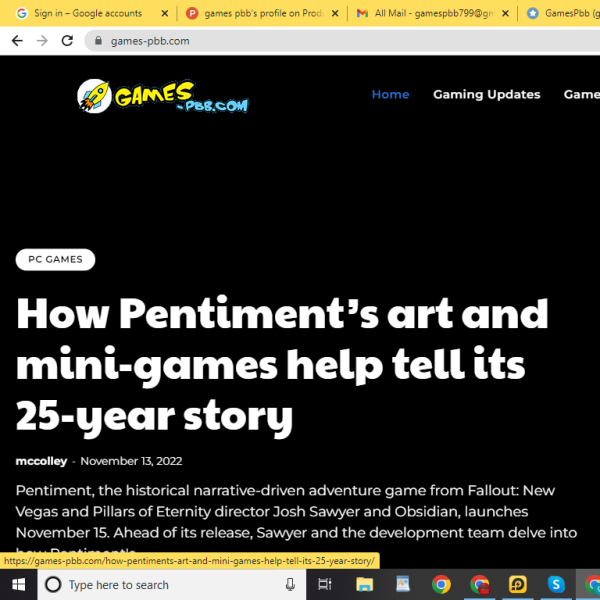
Task: Click the padlock site info icon
Action: tap(97, 41)
